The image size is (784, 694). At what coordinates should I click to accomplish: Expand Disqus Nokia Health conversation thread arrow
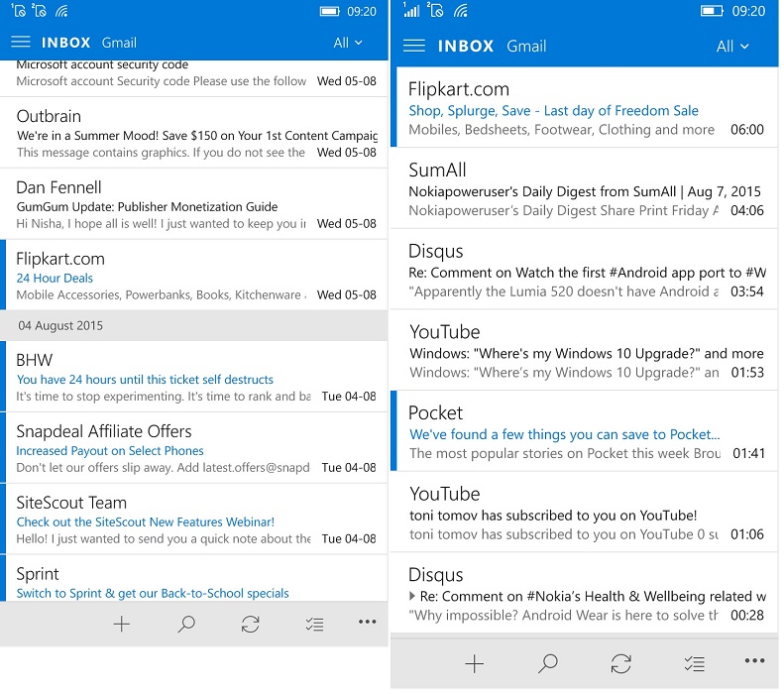(412, 596)
